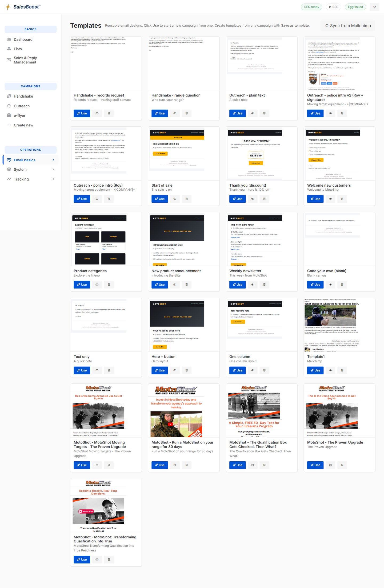The width and height of the screenshot is (384, 588).
Task: Delete MotoShot Moving Targets Proven Upgrade template
Action: pos(109,465)
